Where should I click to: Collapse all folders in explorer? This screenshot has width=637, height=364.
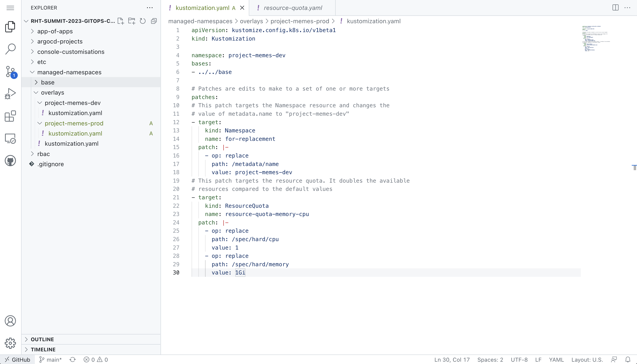tap(154, 21)
